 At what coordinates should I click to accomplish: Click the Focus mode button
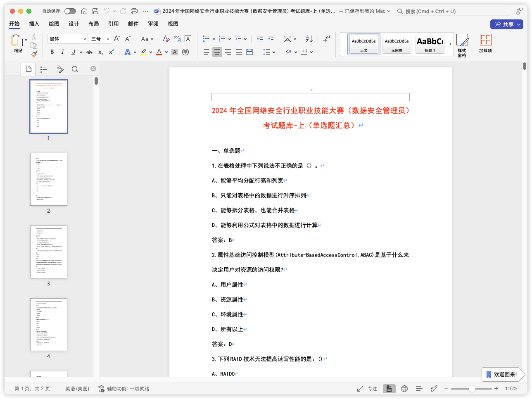pos(367,389)
